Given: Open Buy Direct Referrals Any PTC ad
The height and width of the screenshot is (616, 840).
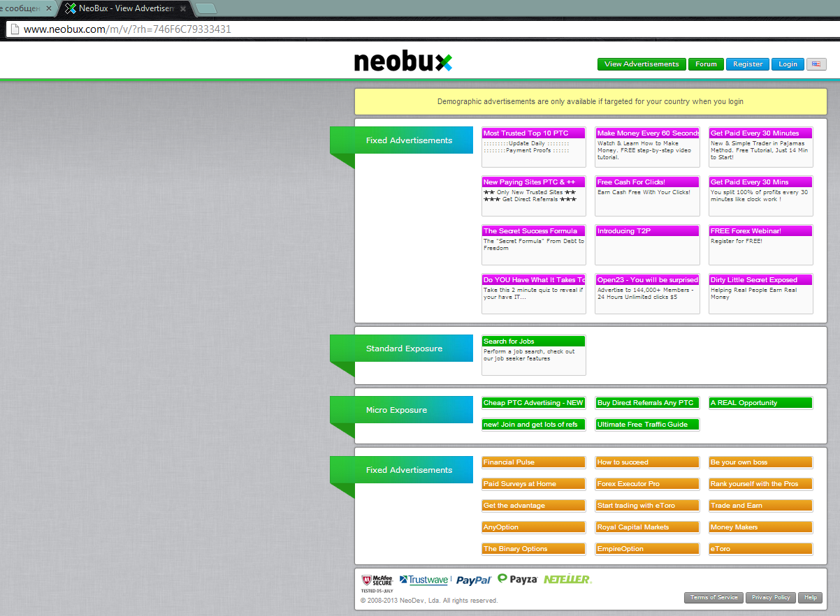Looking at the screenshot, I should click(x=647, y=403).
